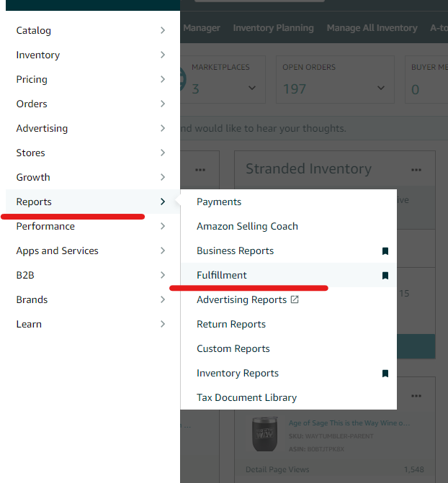Toggle bookmark icon next to Business Reports
This screenshot has height=483, width=448.
[385, 251]
